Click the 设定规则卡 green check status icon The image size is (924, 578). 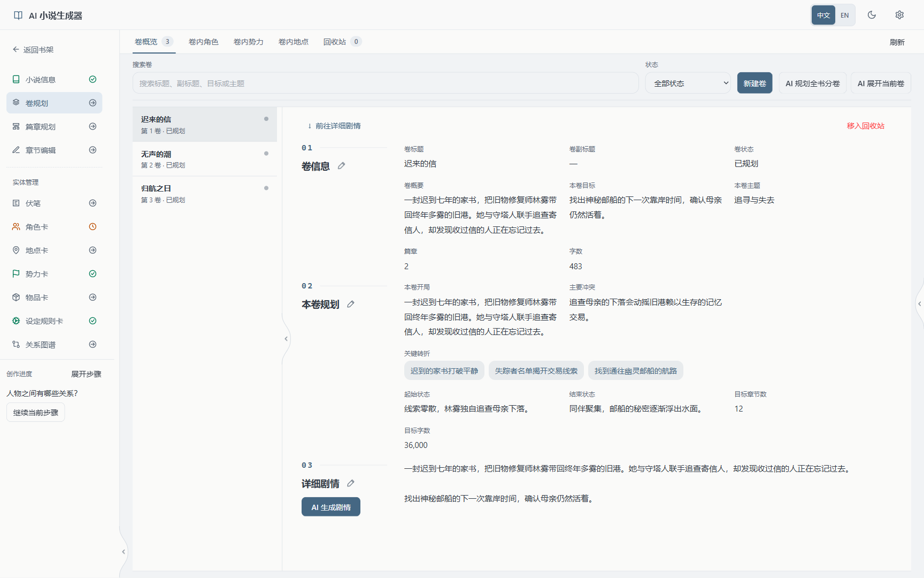[93, 321]
